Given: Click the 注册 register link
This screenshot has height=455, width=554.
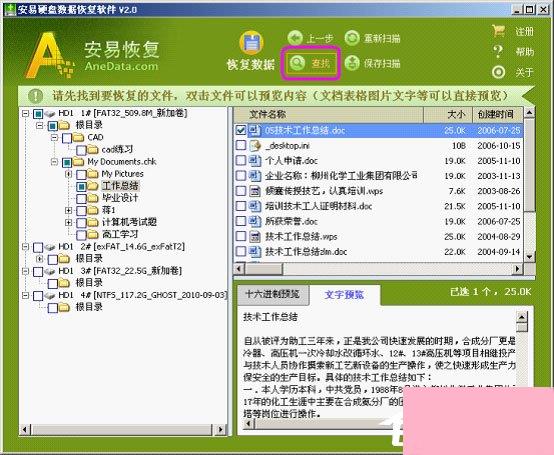Looking at the screenshot, I should pos(524,31).
